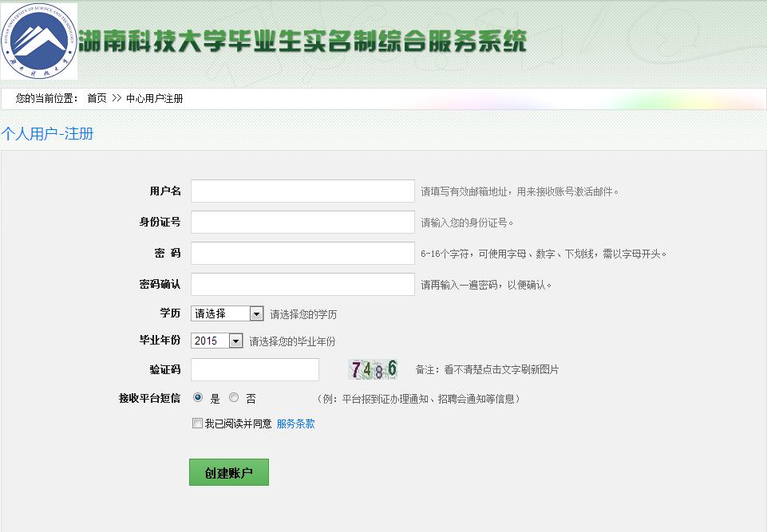The width and height of the screenshot is (767, 532).
Task: Select 否 to refuse platform SMS
Action: click(233, 397)
